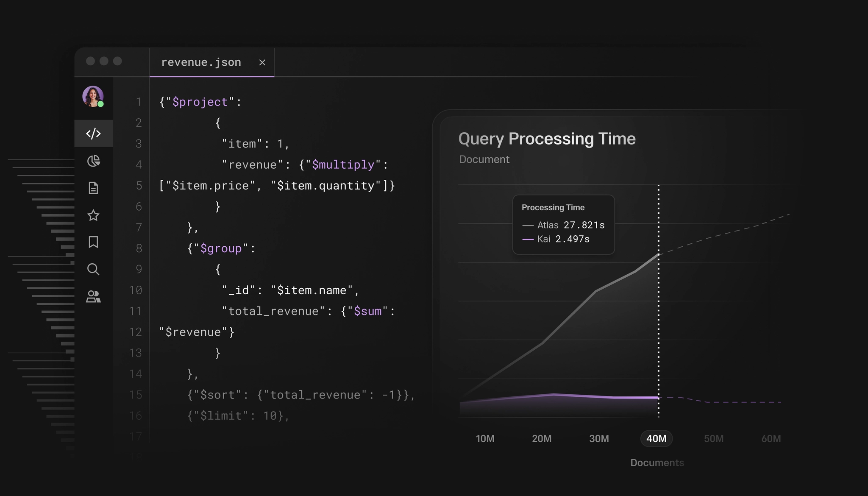The width and height of the screenshot is (868, 496).
Task: Select the 40M documents pill
Action: [657, 439]
